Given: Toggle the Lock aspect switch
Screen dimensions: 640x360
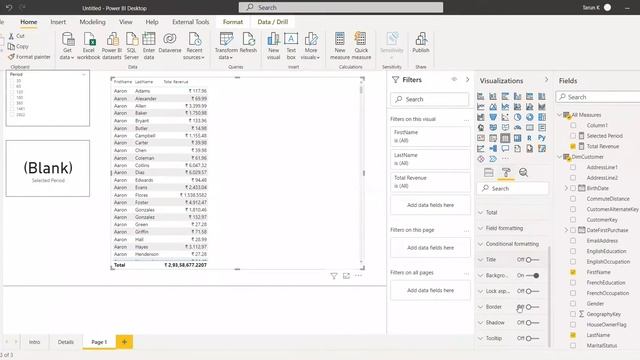Looking at the screenshot, I should tap(532, 291).
